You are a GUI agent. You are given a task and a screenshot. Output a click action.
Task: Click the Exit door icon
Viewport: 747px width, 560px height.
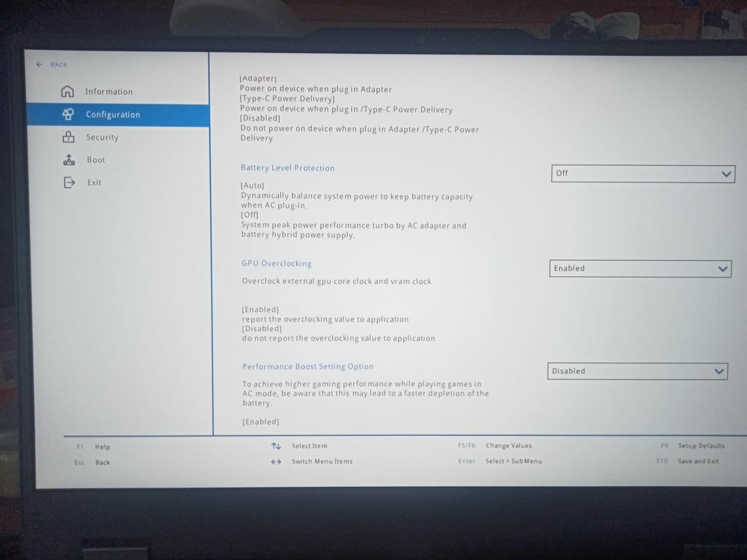click(x=69, y=183)
